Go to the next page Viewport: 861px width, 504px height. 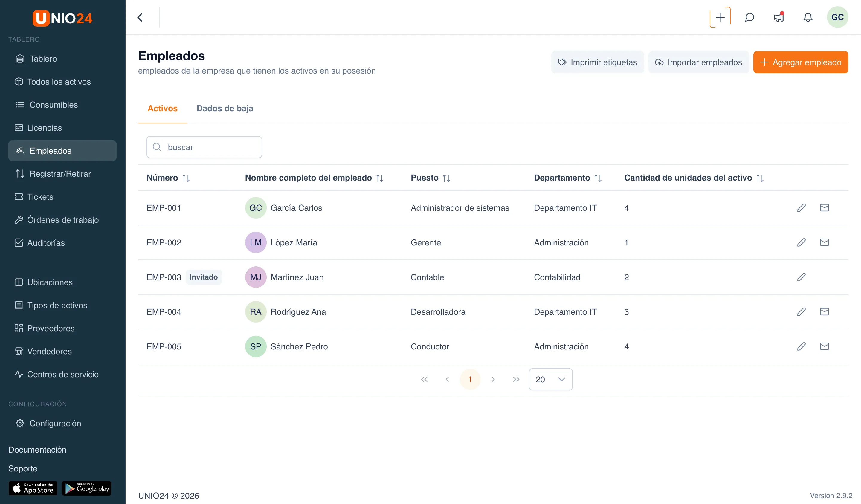(x=493, y=379)
